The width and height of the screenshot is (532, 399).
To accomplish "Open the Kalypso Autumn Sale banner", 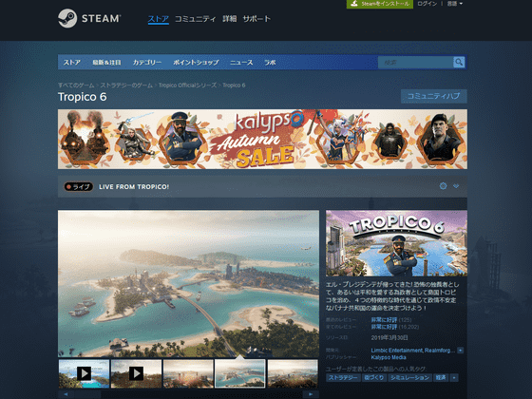I will coord(262,139).
